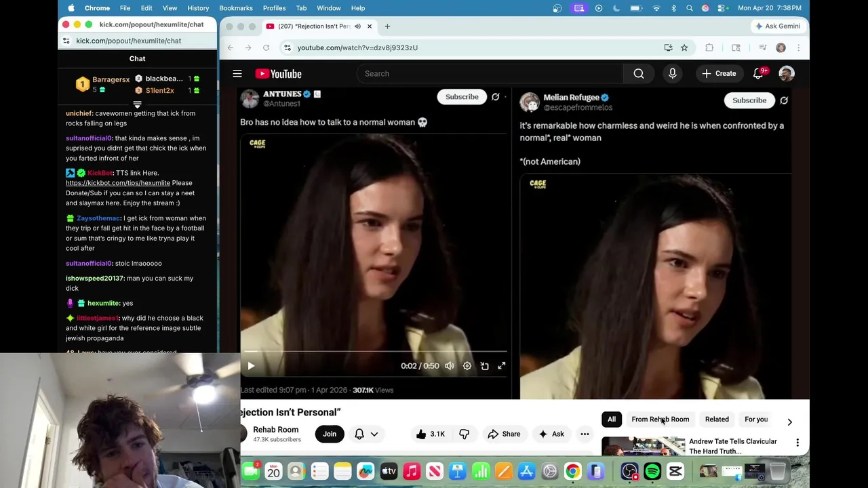868x488 pixels.
Task: Click Ask Gemini in Chrome
Action: tap(777, 26)
